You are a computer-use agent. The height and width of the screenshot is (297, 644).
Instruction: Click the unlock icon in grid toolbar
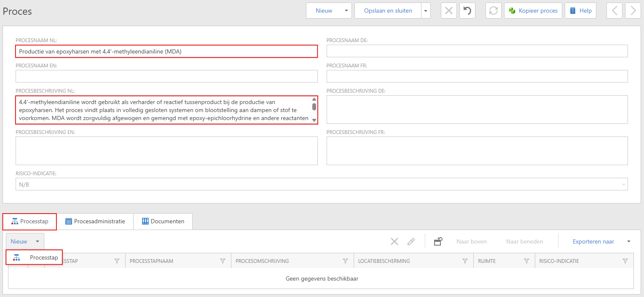click(x=438, y=241)
